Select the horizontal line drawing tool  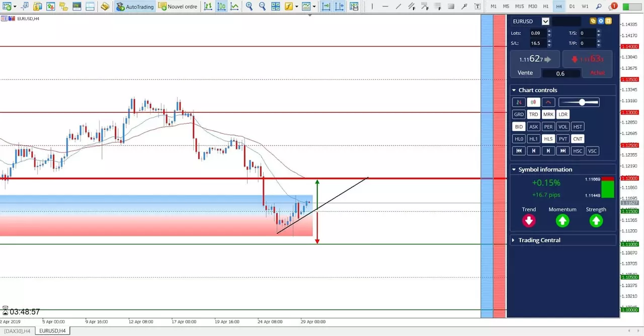point(385,7)
